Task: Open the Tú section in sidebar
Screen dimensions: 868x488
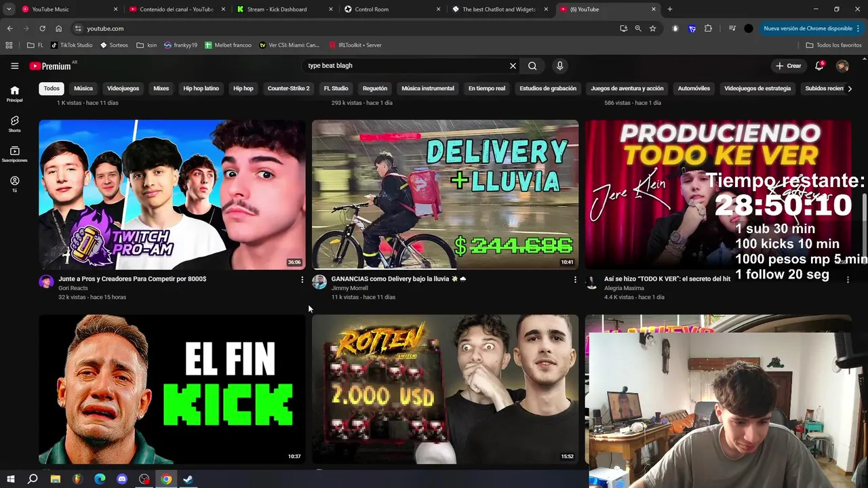Action: [14, 184]
